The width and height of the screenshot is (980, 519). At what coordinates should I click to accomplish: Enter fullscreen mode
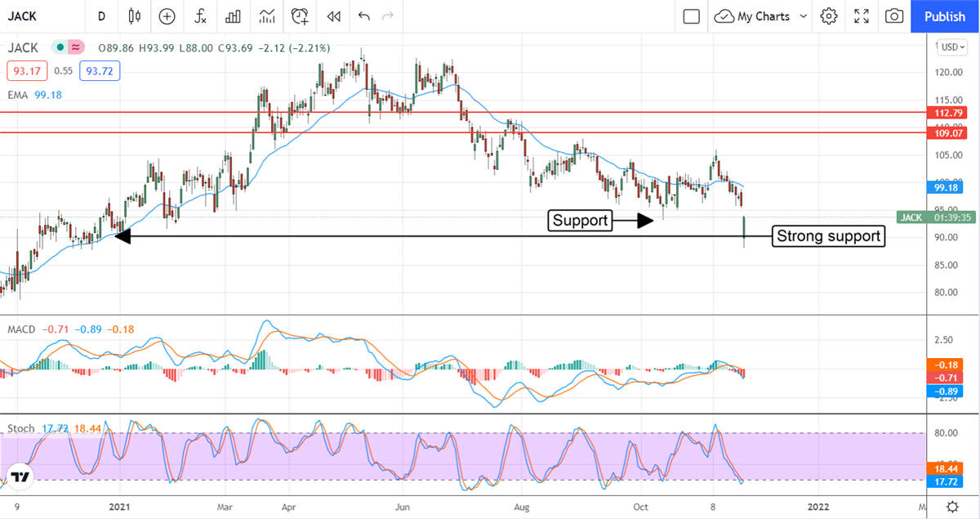click(x=862, y=16)
